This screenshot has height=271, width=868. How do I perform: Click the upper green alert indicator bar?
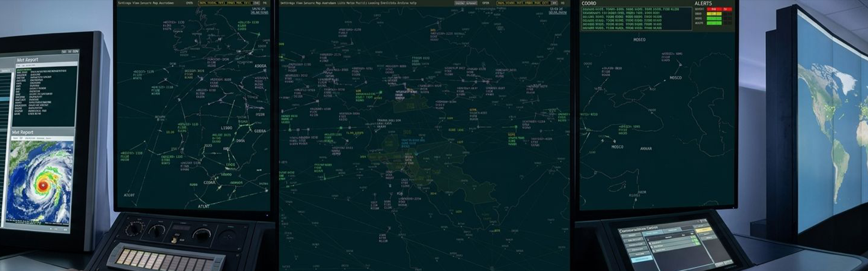(x=714, y=18)
